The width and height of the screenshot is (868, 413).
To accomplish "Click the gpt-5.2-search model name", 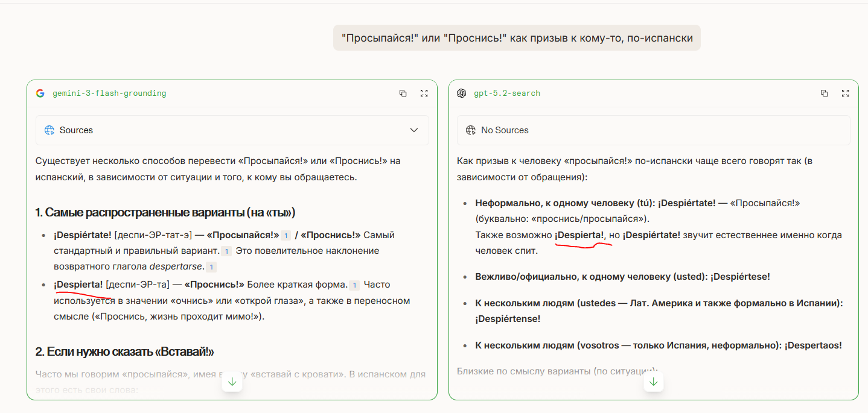I will coord(507,93).
